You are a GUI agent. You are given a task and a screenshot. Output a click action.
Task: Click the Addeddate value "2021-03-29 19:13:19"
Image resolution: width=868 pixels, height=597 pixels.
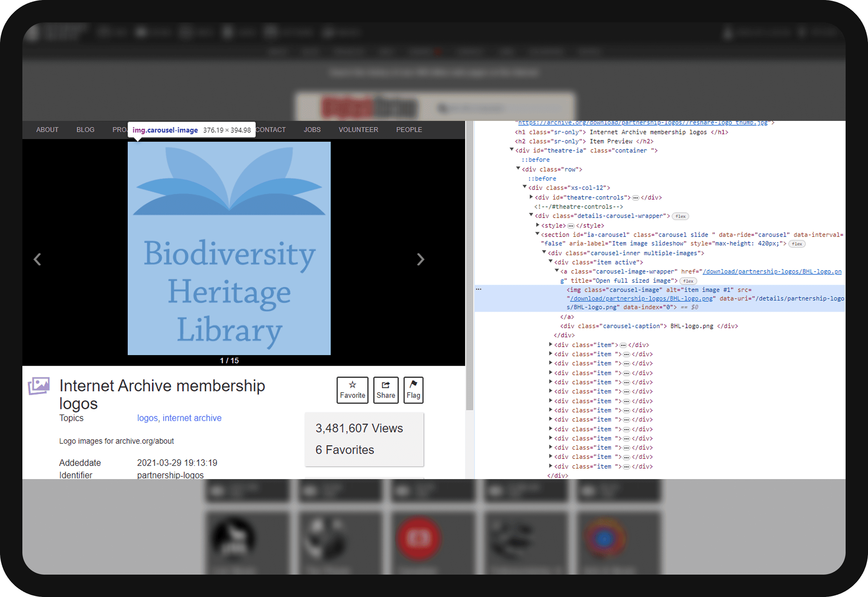point(177,463)
